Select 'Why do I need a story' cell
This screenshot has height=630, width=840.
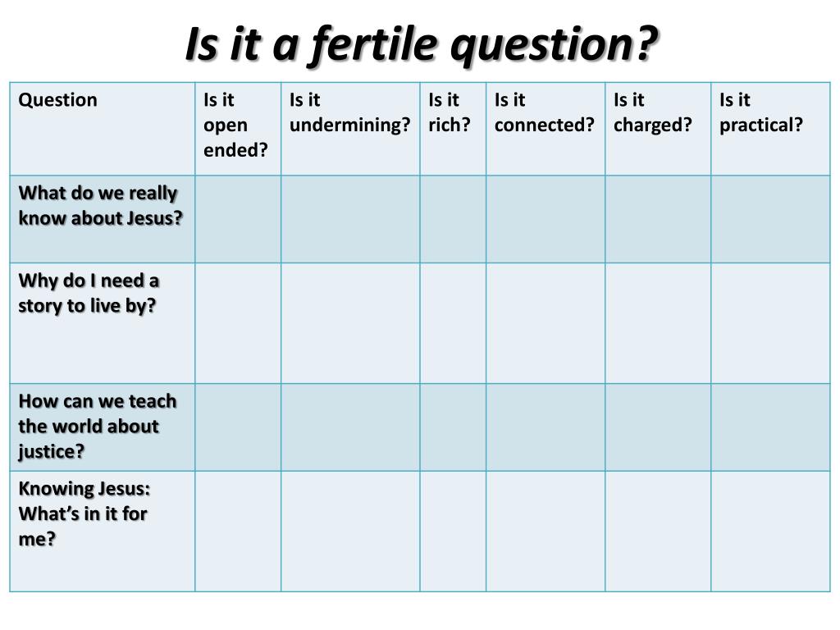pyautogui.click(x=103, y=323)
